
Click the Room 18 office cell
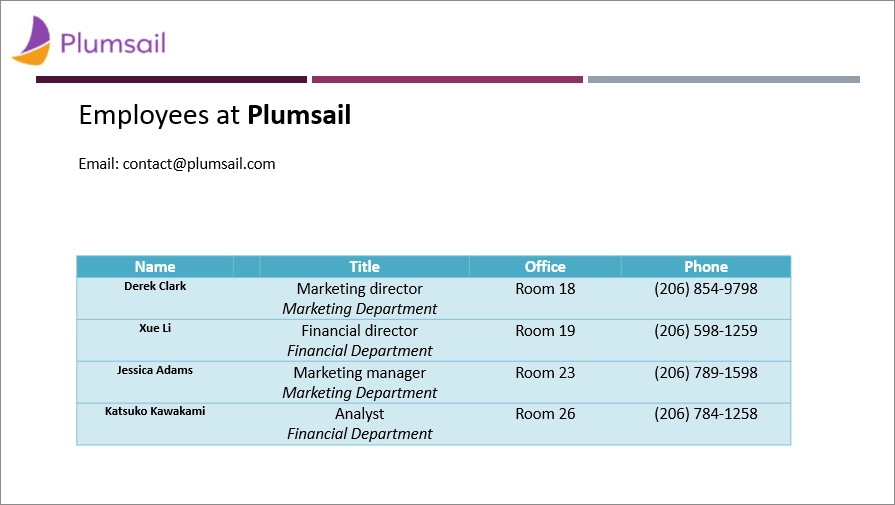545,298
